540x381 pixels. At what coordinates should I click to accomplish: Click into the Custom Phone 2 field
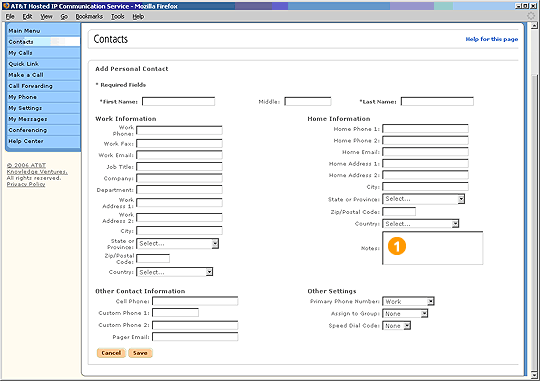pos(195,325)
